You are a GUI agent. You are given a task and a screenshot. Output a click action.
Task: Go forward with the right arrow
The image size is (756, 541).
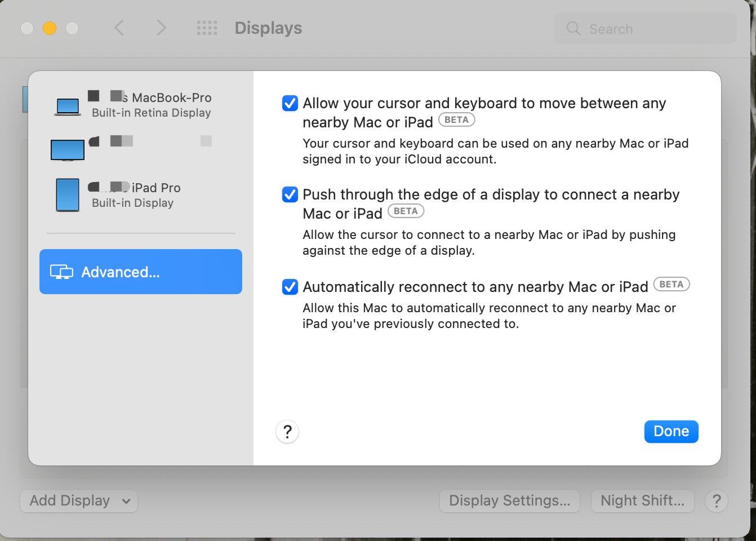tap(161, 28)
